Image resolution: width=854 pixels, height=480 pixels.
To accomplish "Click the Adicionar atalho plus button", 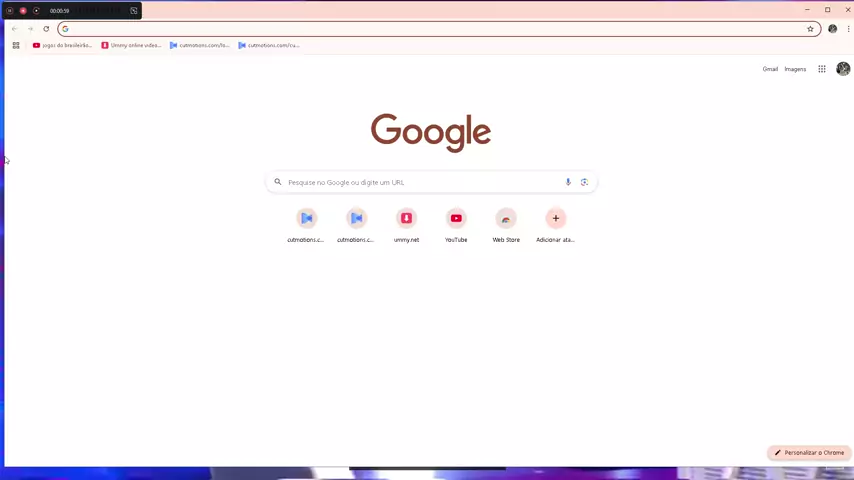I will (x=556, y=218).
